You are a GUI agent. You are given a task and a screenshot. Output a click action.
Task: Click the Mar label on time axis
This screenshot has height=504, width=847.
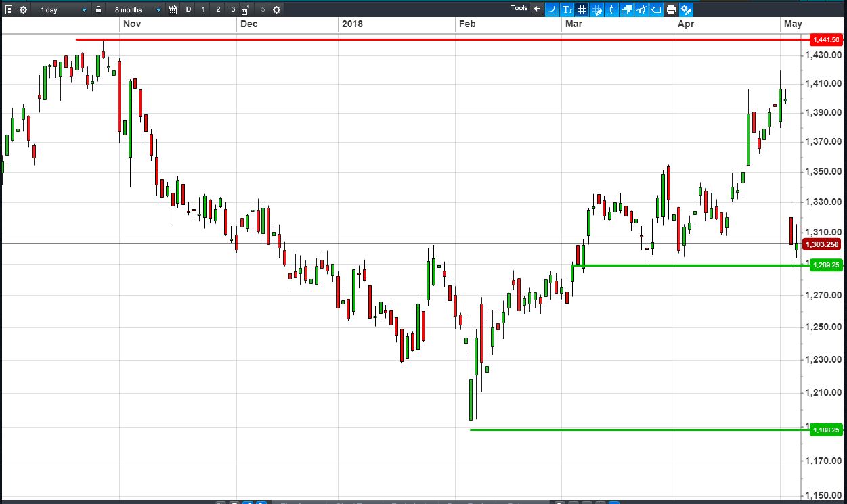coord(573,24)
